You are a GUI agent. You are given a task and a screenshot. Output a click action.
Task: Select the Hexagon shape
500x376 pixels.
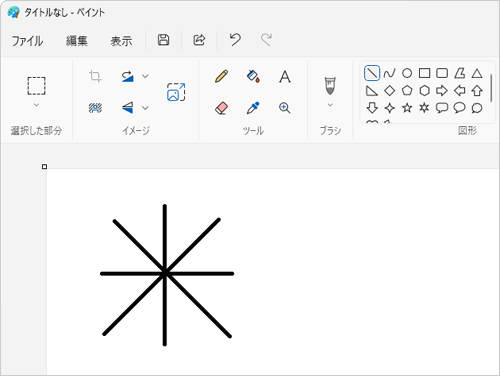pos(424,91)
